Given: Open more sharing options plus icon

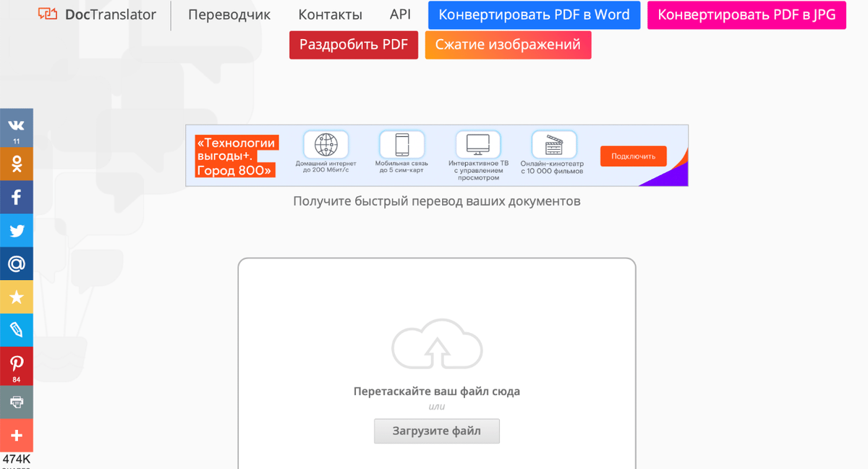Looking at the screenshot, I should (x=17, y=435).
